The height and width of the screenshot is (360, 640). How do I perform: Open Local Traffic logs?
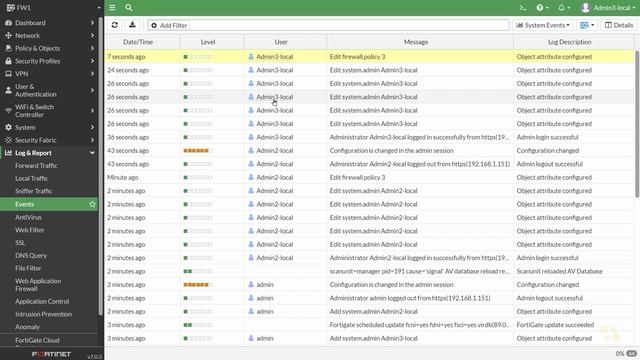click(x=31, y=178)
